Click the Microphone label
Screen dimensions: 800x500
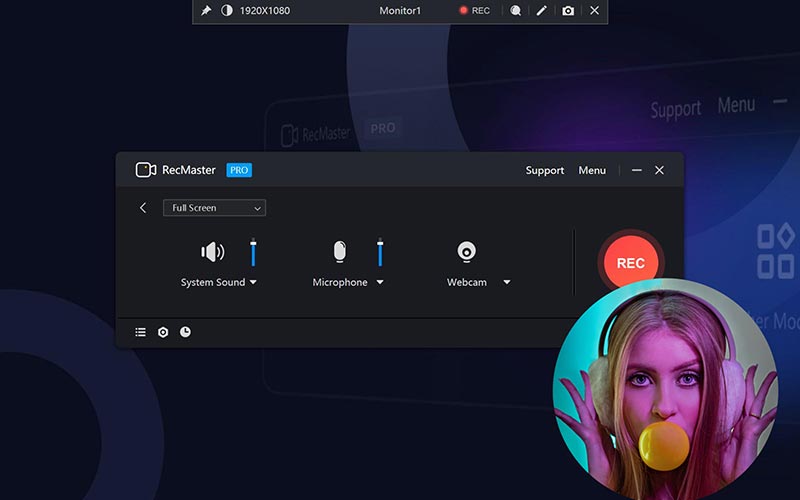[340, 282]
